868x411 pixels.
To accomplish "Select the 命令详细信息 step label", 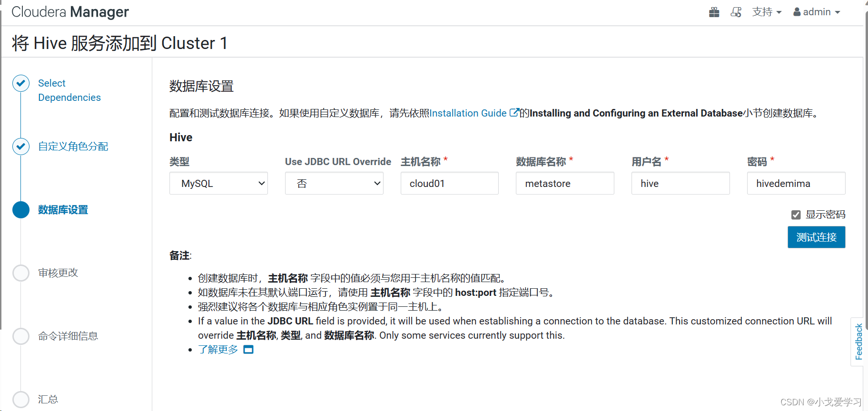I will (68, 336).
